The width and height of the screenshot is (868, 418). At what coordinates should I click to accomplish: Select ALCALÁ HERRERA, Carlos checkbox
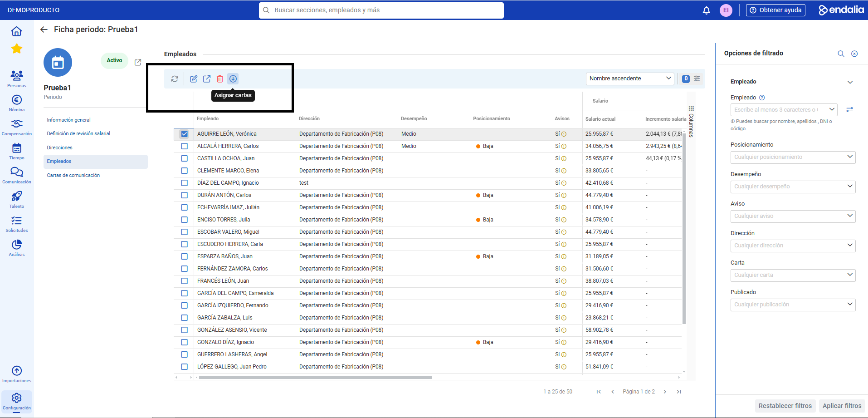coord(184,146)
